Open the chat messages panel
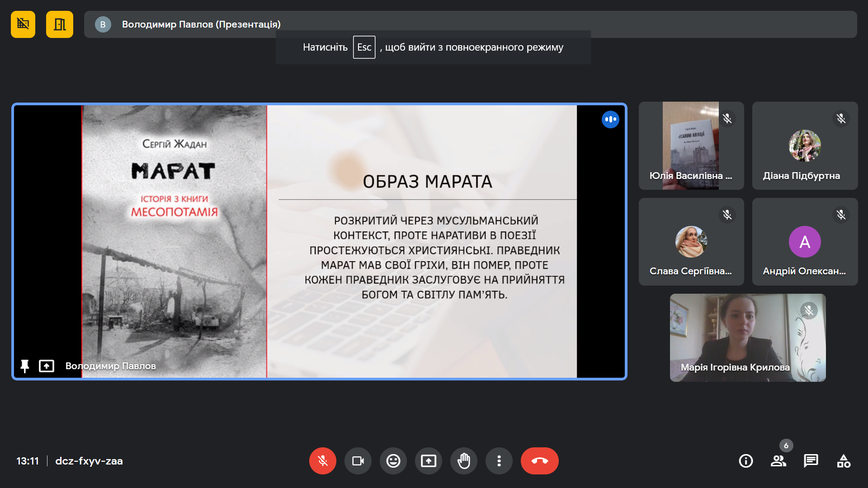Viewport: 868px width, 488px height. pyautogui.click(x=811, y=461)
